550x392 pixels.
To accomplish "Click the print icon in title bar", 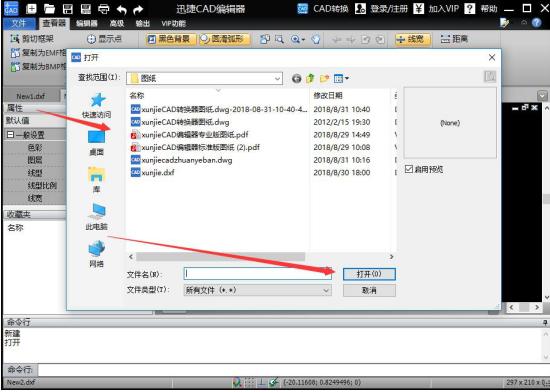I will pyautogui.click(x=103, y=9).
